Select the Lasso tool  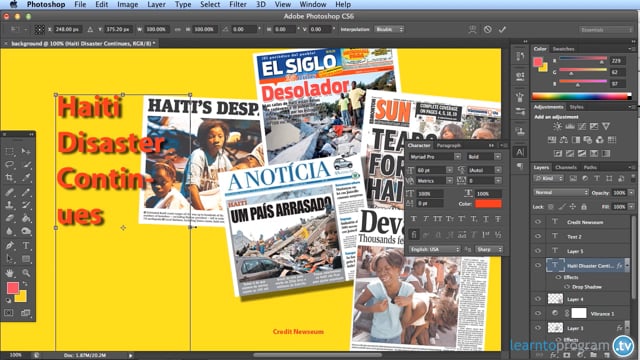pyautogui.click(x=9, y=165)
